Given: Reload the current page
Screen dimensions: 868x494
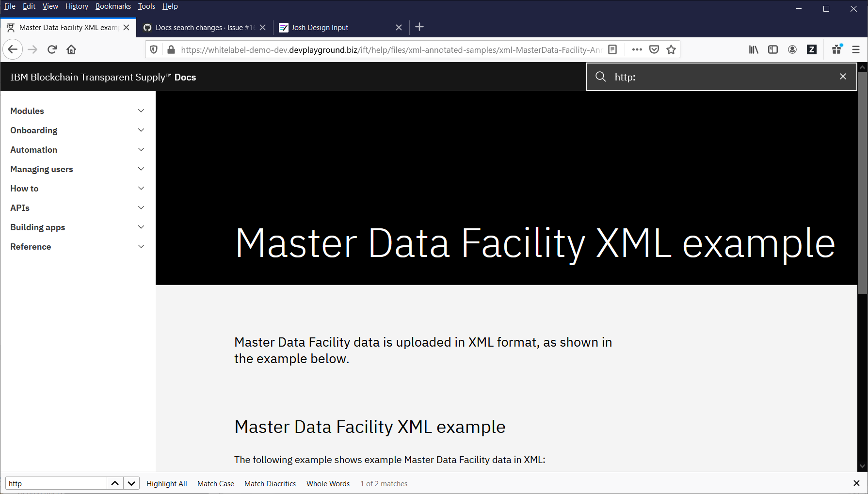Looking at the screenshot, I should 52,49.
